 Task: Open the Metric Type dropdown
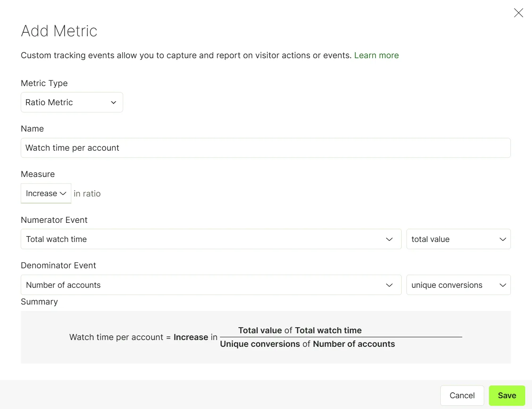(72, 102)
